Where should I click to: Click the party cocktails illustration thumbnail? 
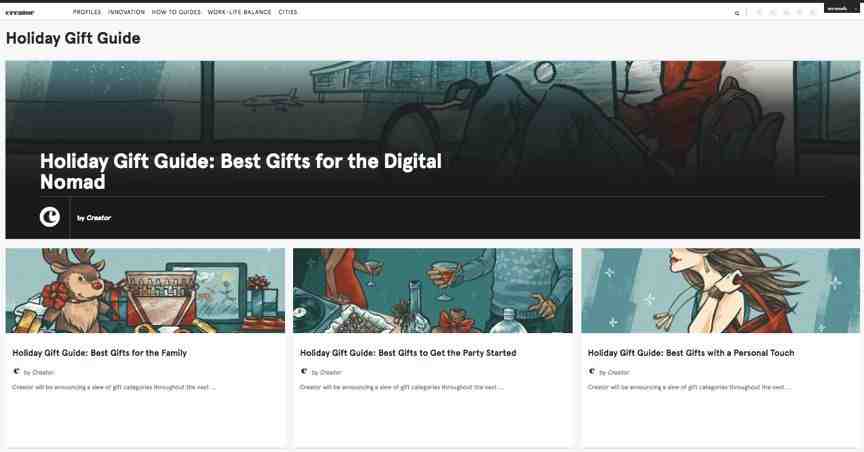coord(433,290)
